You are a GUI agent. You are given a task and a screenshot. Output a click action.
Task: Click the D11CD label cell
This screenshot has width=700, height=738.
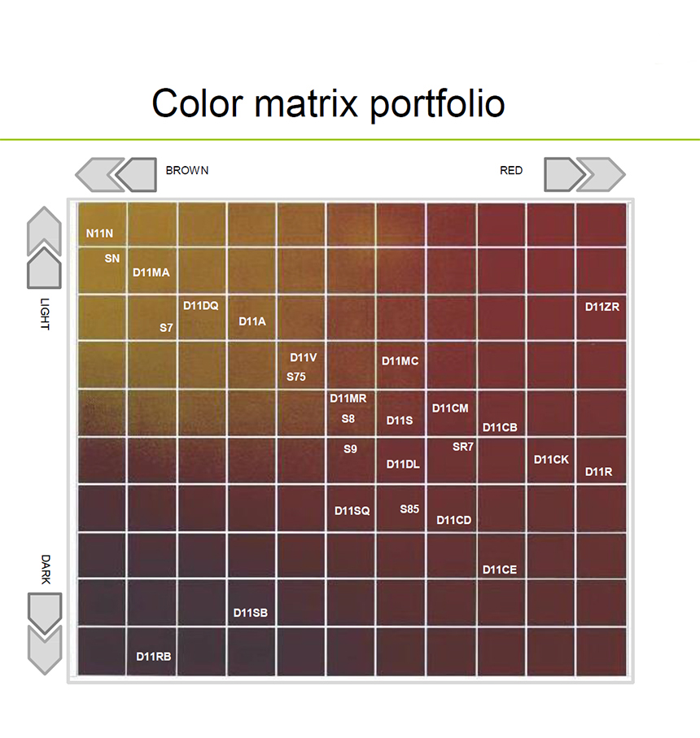tap(451, 509)
